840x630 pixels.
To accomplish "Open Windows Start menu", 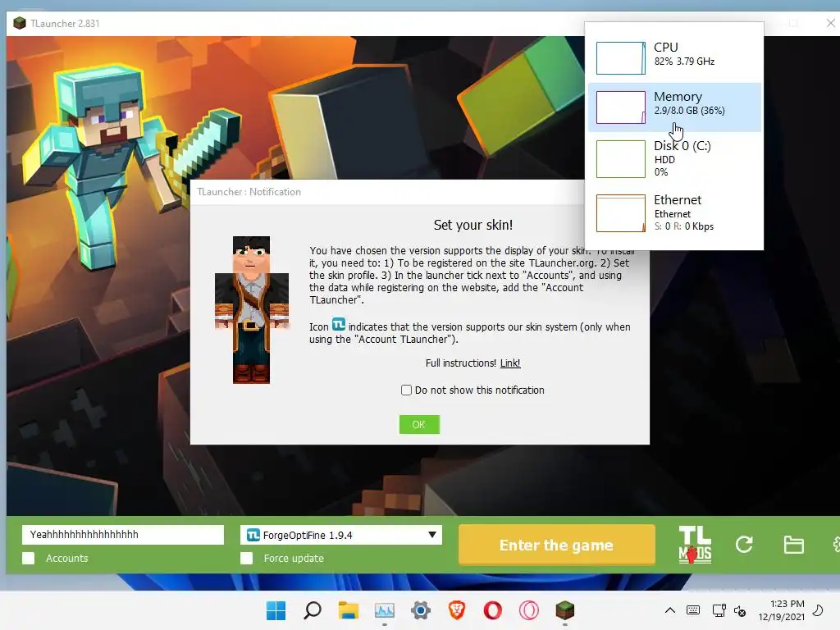I will pyautogui.click(x=276, y=610).
